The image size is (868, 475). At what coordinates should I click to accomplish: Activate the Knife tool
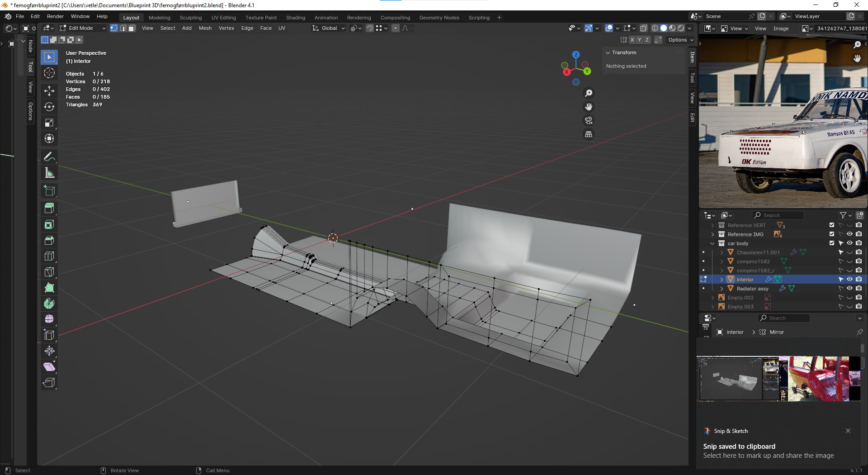coord(49,272)
